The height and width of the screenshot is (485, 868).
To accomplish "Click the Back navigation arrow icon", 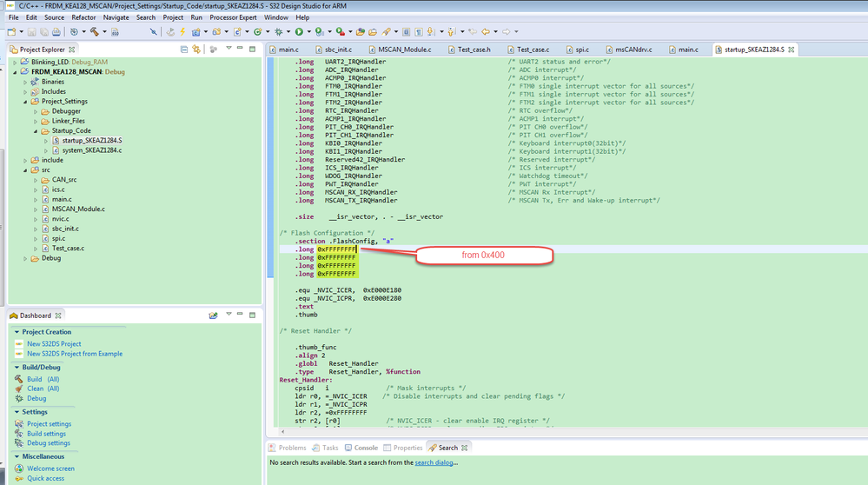I will pyautogui.click(x=486, y=32).
